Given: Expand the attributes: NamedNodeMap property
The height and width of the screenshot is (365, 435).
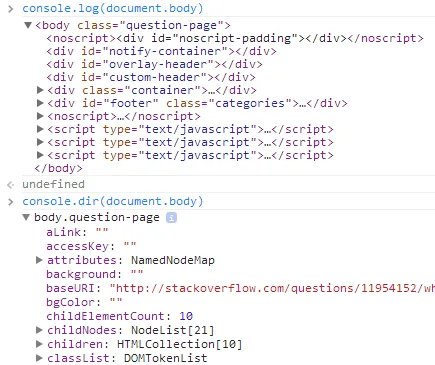Looking at the screenshot, I should [39, 260].
